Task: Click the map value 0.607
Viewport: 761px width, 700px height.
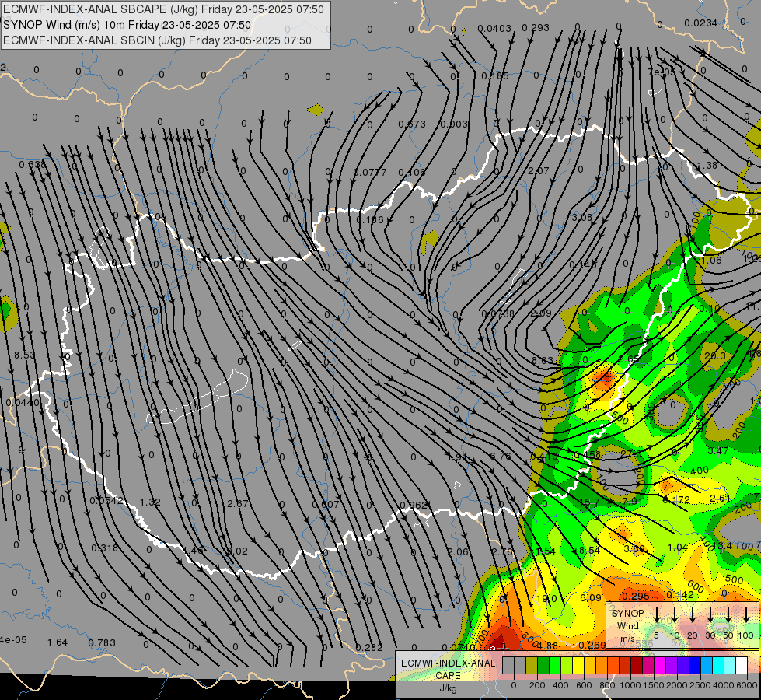Action: tap(325, 504)
